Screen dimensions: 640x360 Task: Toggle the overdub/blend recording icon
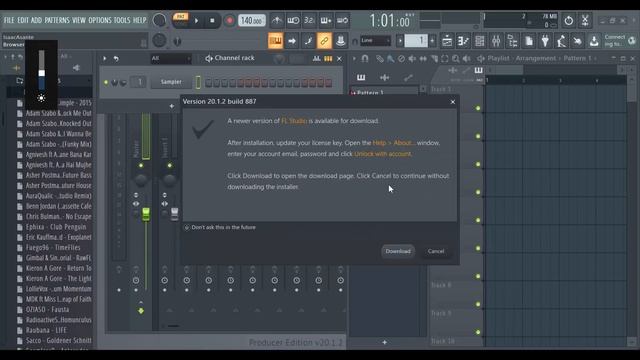tap(326, 20)
